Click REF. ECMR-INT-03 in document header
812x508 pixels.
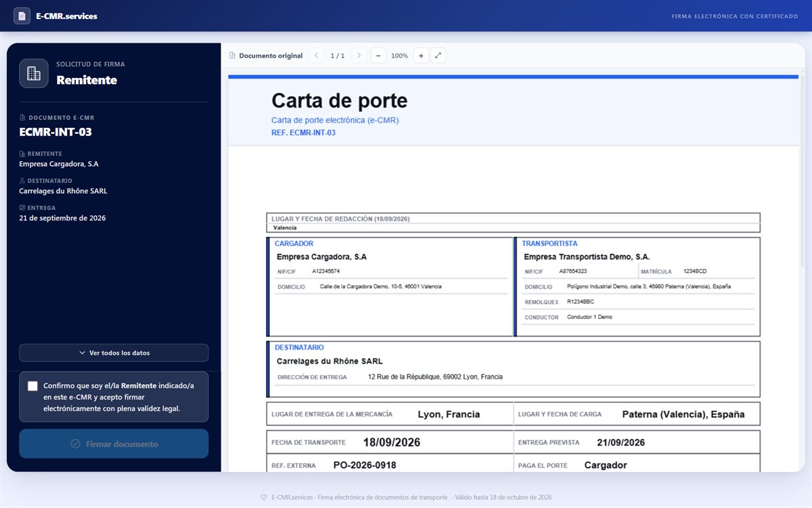[303, 133]
